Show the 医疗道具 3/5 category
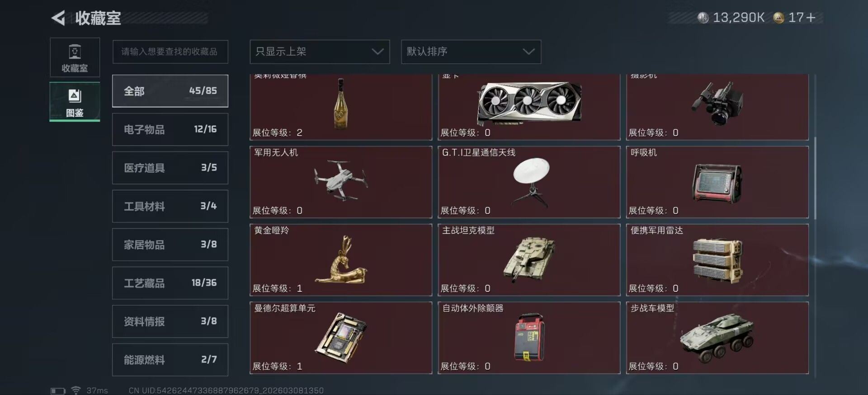This screenshot has height=395, width=868. click(x=170, y=168)
